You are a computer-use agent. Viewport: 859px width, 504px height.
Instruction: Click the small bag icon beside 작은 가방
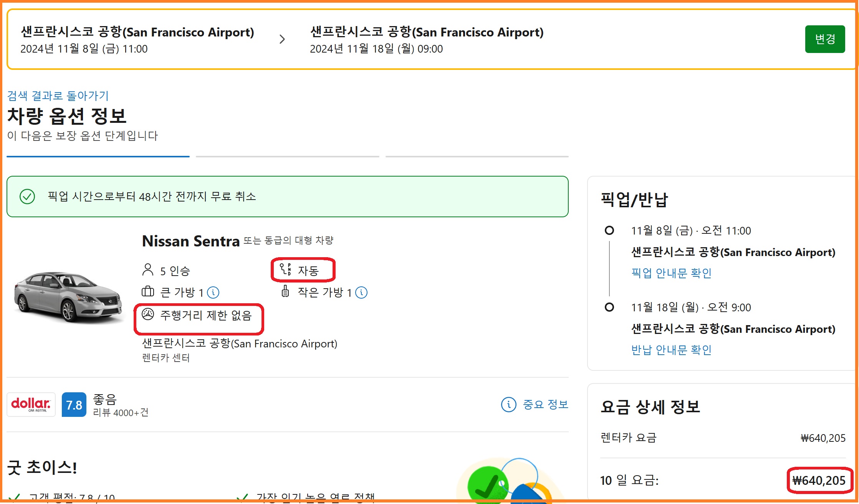tap(285, 291)
